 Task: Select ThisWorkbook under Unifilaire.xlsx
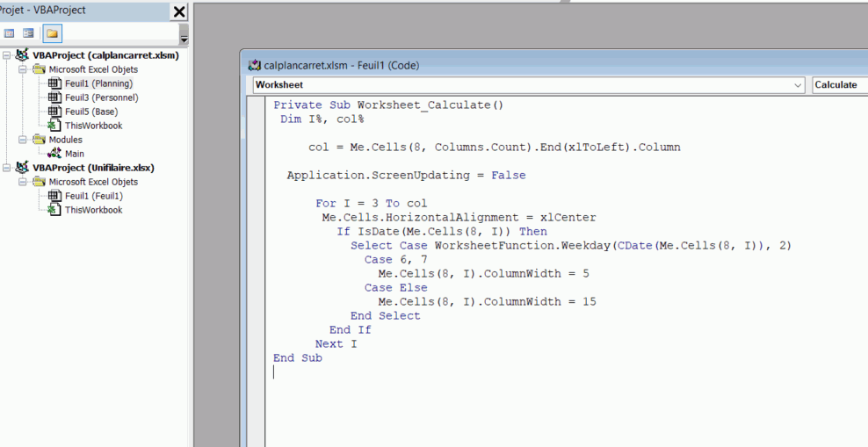tap(93, 210)
